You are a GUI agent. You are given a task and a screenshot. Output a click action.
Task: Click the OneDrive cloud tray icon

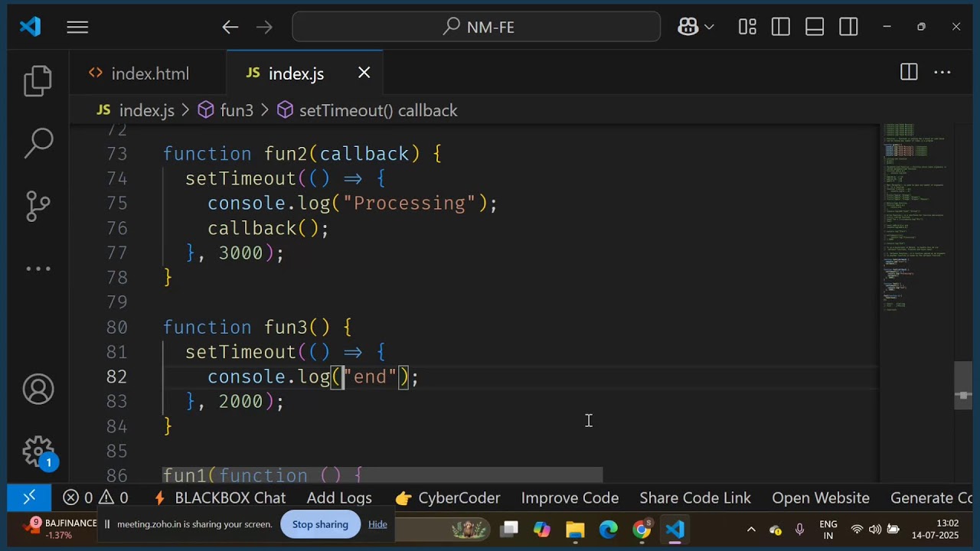pyautogui.click(x=776, y=530)
